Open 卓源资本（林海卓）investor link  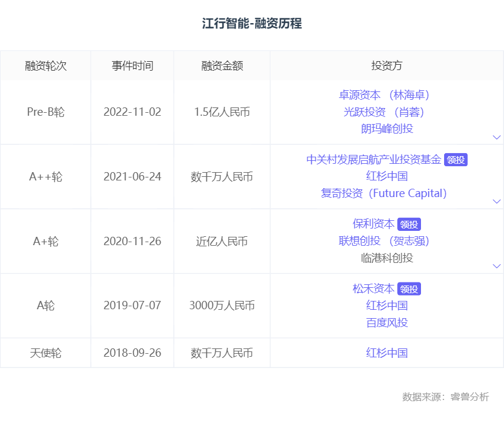tap(384, 95)
